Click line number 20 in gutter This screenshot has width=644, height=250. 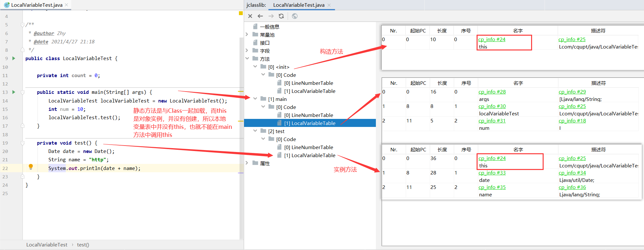pyautogui.click(x=5, y=151)
